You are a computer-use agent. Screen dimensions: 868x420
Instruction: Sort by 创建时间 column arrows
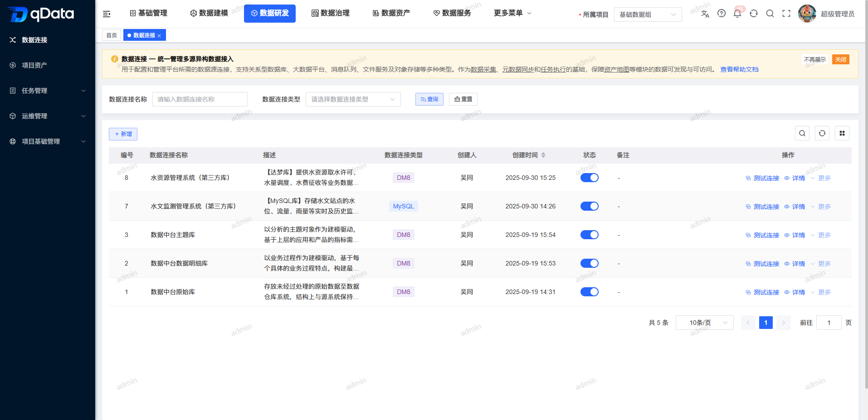[543, 155]
